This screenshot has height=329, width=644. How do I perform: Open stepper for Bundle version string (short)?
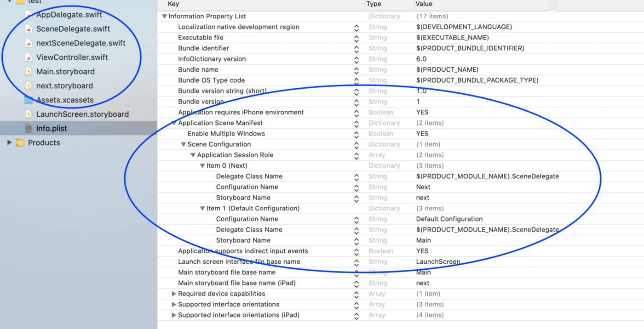[356, 91]
